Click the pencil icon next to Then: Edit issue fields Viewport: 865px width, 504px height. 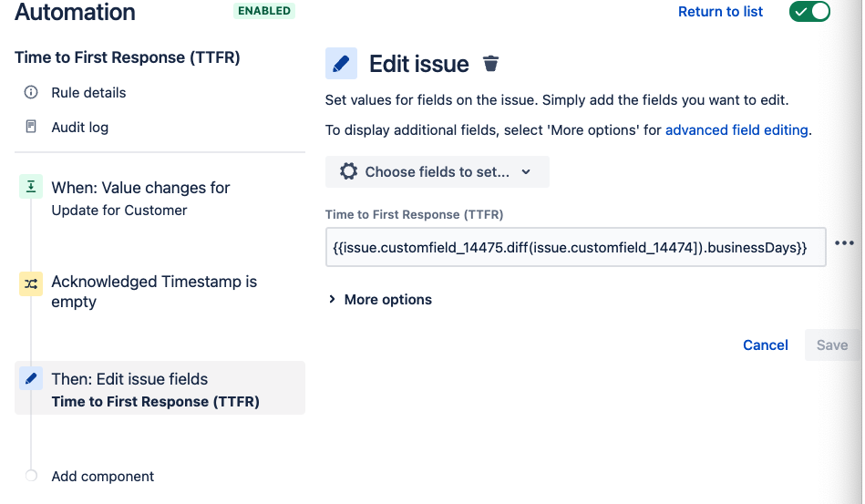click(31, 378)
